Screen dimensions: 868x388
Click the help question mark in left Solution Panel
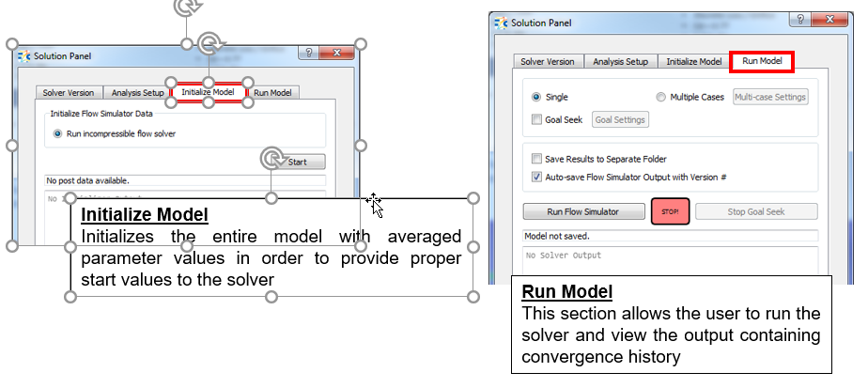[x=311, y=54]
